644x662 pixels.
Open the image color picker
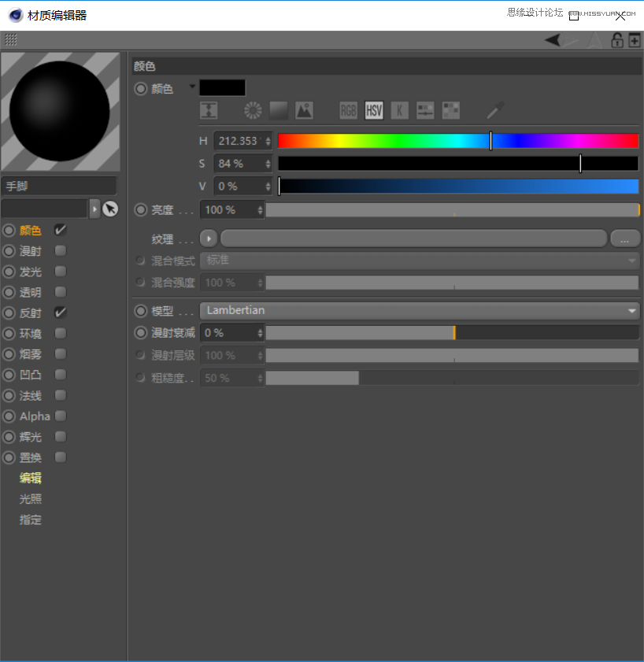point(304,110)
